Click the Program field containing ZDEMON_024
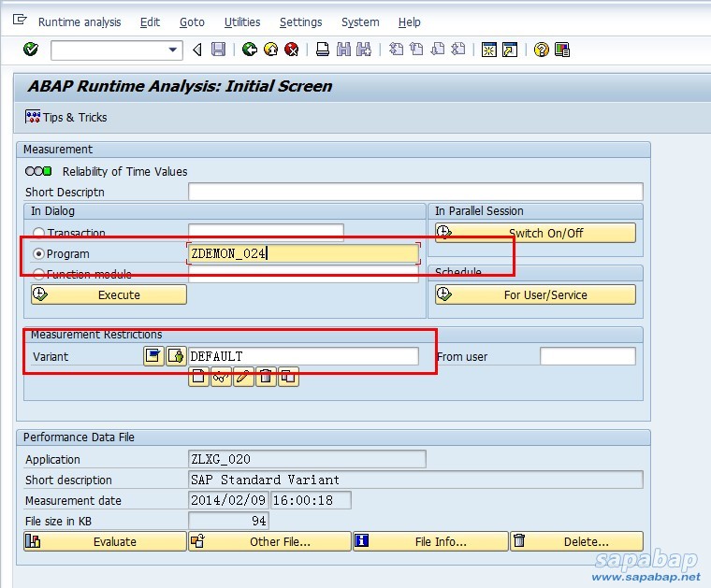Viewport: 711px width, 588px height. [x=303, y=253]
